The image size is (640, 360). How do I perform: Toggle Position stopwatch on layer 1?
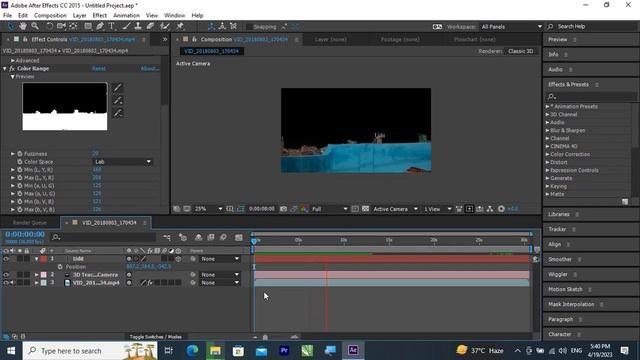point(60,267)
